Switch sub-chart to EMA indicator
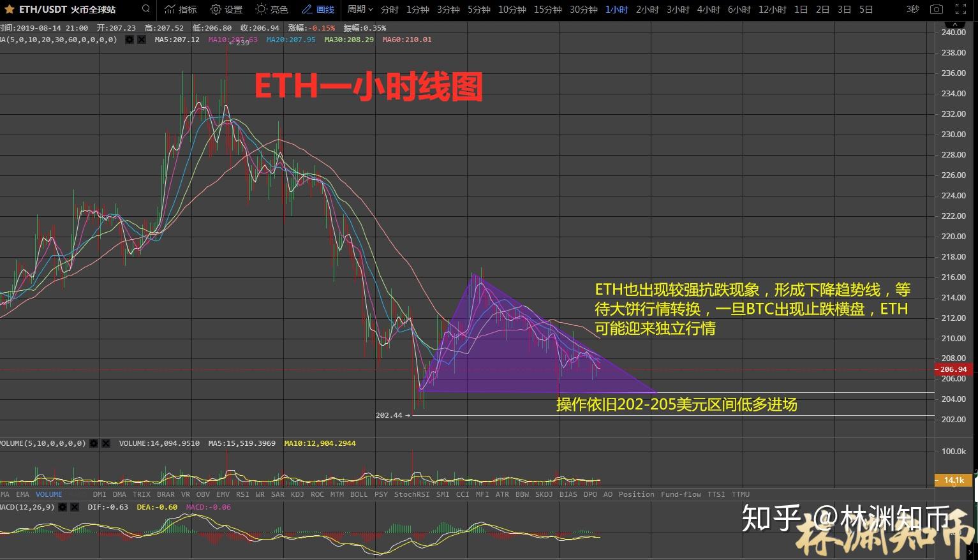This screenshot has width=978, height=560. 22,494
